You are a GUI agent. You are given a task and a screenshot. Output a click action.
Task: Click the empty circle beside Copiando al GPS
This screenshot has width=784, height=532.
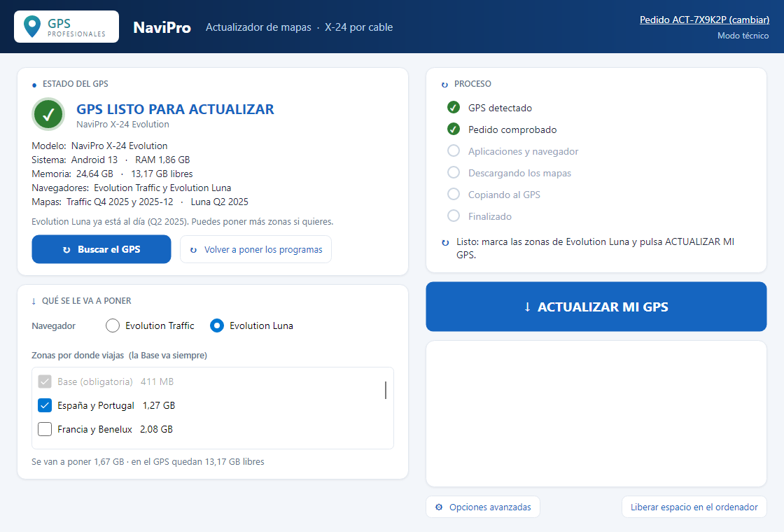pos(454,194)
